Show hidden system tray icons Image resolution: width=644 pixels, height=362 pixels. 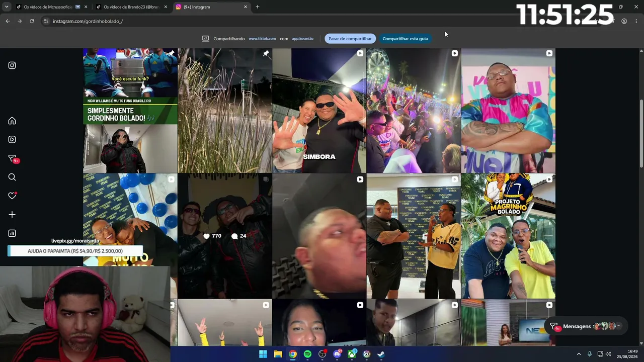[x=579, y=354]
